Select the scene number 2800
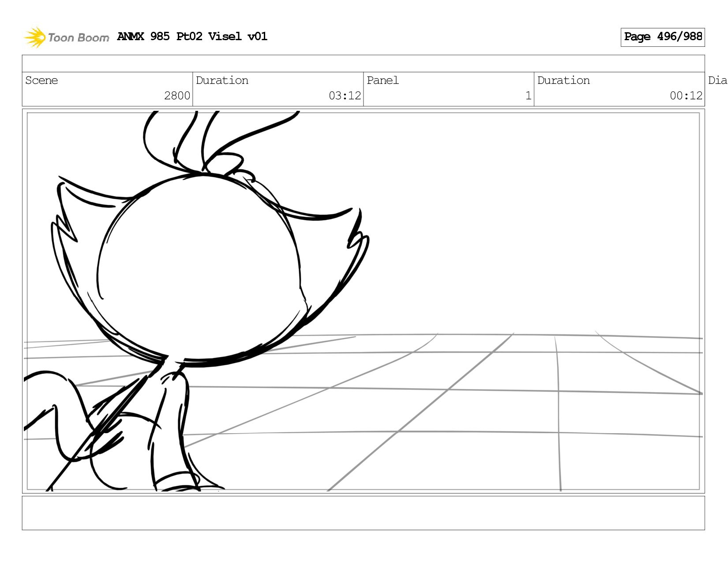The image size is (728, 563). 177,96
